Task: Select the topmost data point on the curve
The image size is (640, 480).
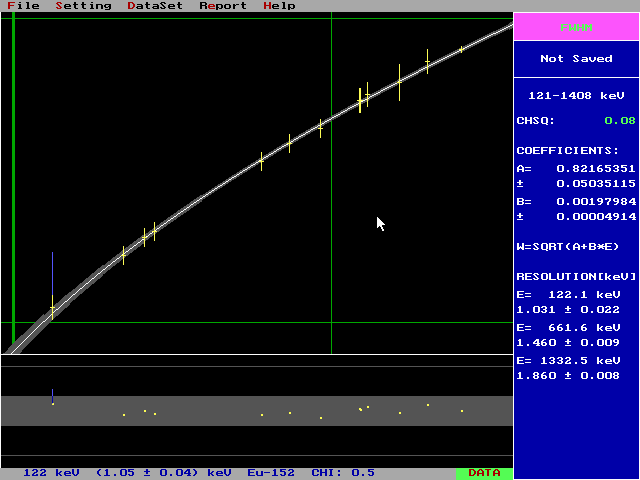Action: coord(461,49)
